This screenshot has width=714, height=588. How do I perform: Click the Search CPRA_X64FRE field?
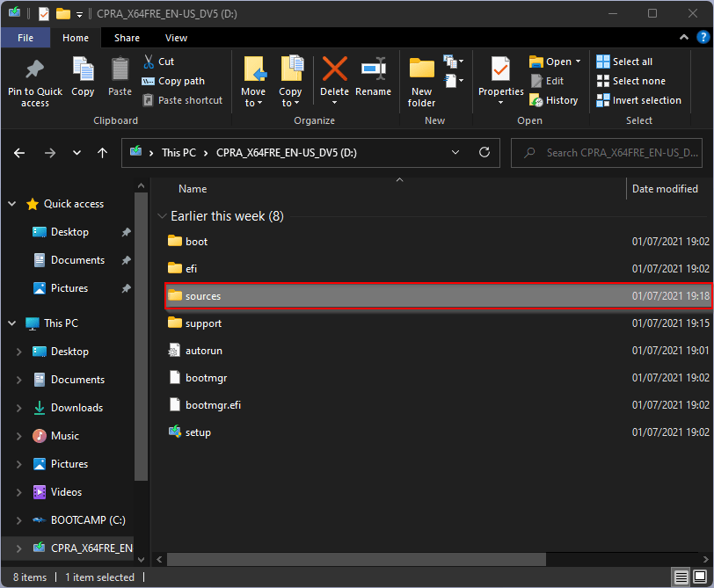tap(607, 153)
